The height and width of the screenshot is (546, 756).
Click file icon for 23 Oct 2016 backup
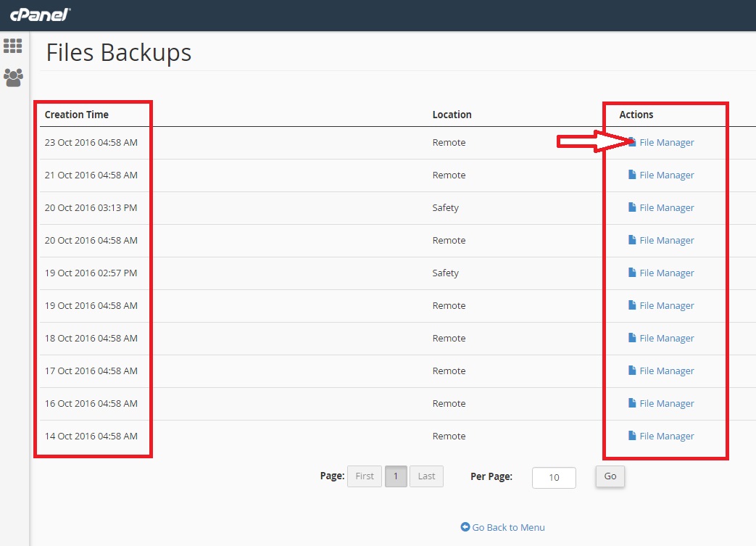[x=632, y=142]
